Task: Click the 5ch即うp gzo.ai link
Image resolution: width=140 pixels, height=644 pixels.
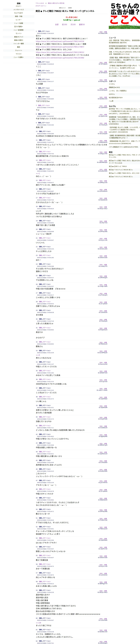Action: [x=72, y=20]
